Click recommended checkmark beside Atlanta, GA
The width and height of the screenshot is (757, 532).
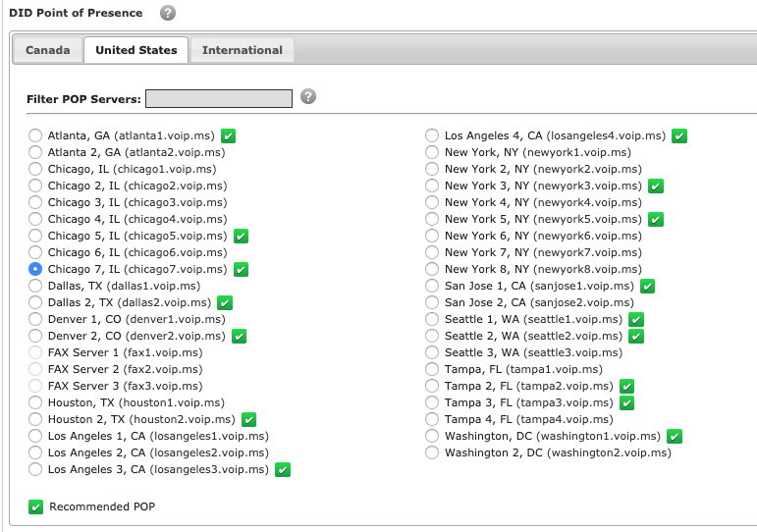pyautogui.click(x=229, y=136)
